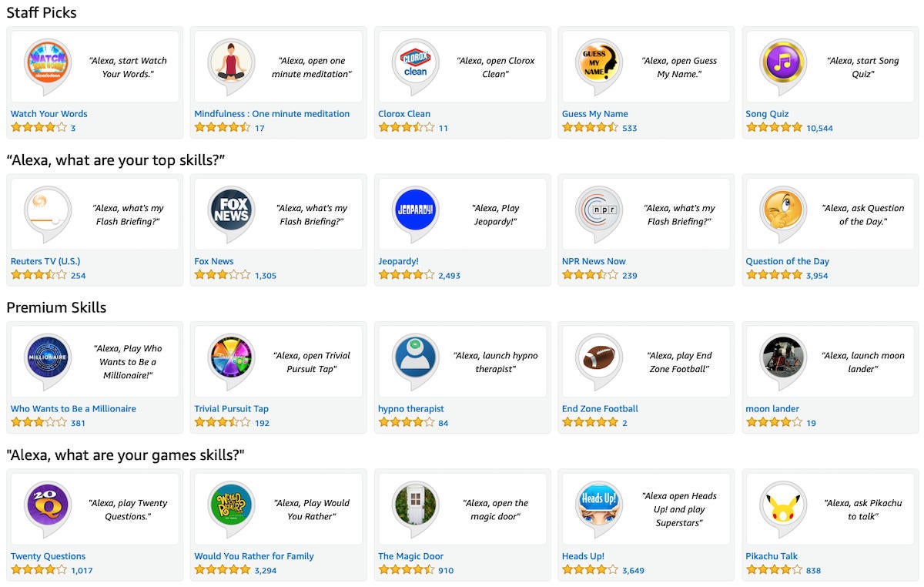
Task: Open the 3,294 reviews count link
Action: [266, 571]
